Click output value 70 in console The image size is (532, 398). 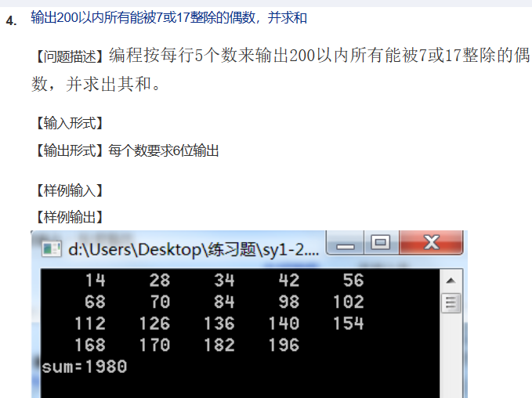click(160, 302)
